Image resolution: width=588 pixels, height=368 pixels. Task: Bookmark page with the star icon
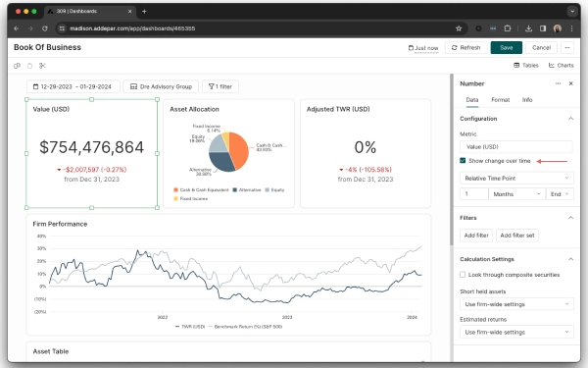tap(459, 28)
